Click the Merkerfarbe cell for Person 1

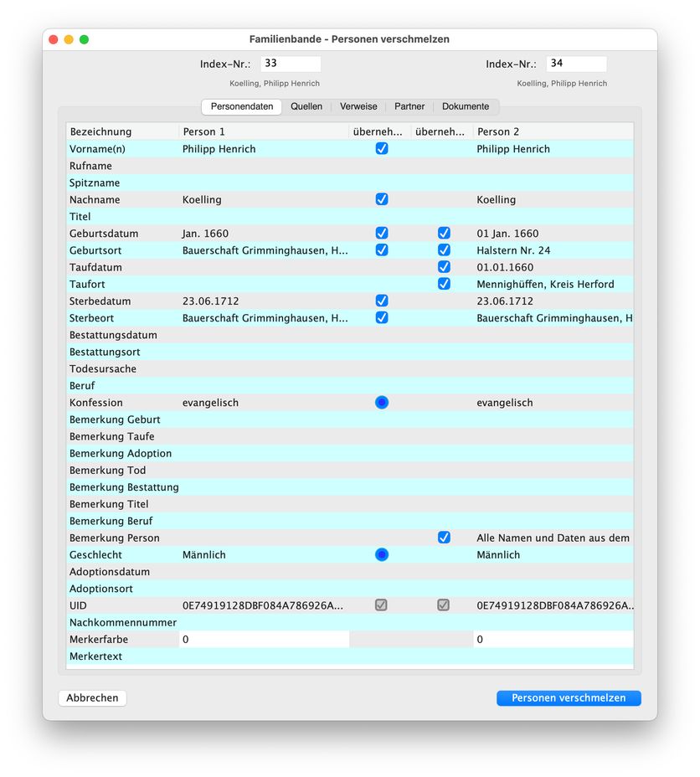click(x=264, y=639)
